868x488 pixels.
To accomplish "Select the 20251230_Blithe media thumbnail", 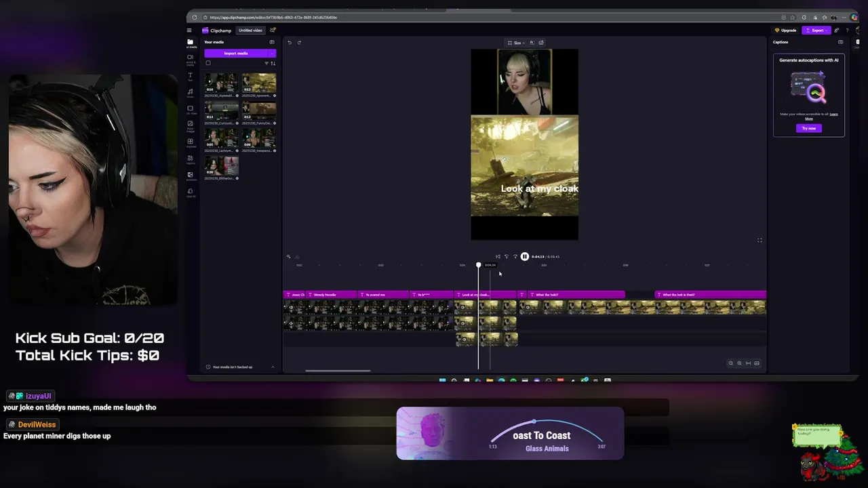I will pos(222,165).
